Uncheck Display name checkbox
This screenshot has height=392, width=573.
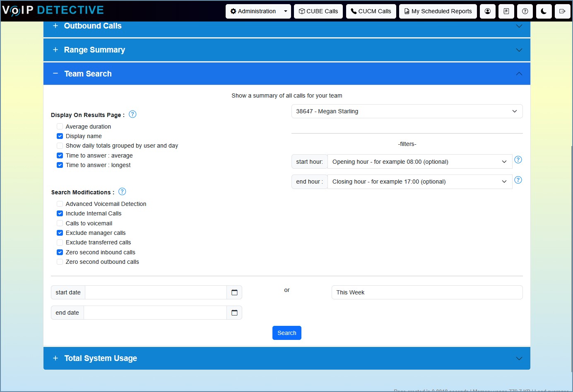(x=60, y=136)
